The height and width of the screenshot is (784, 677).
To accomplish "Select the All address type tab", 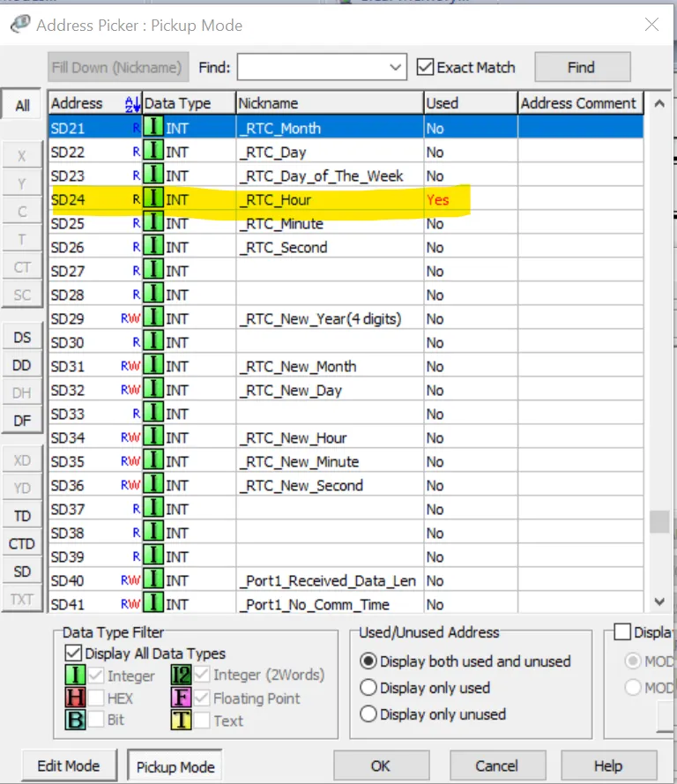I will [22, 106].
